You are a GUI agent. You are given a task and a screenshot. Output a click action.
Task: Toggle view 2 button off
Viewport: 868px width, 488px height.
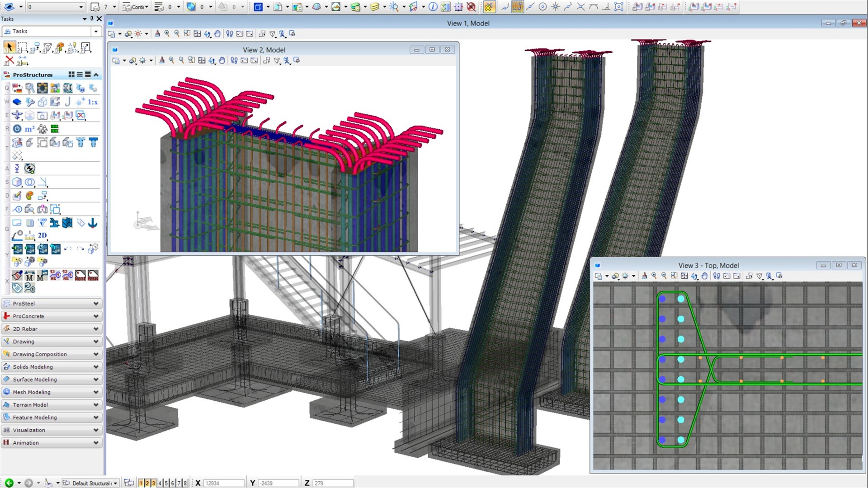point(147,483)
